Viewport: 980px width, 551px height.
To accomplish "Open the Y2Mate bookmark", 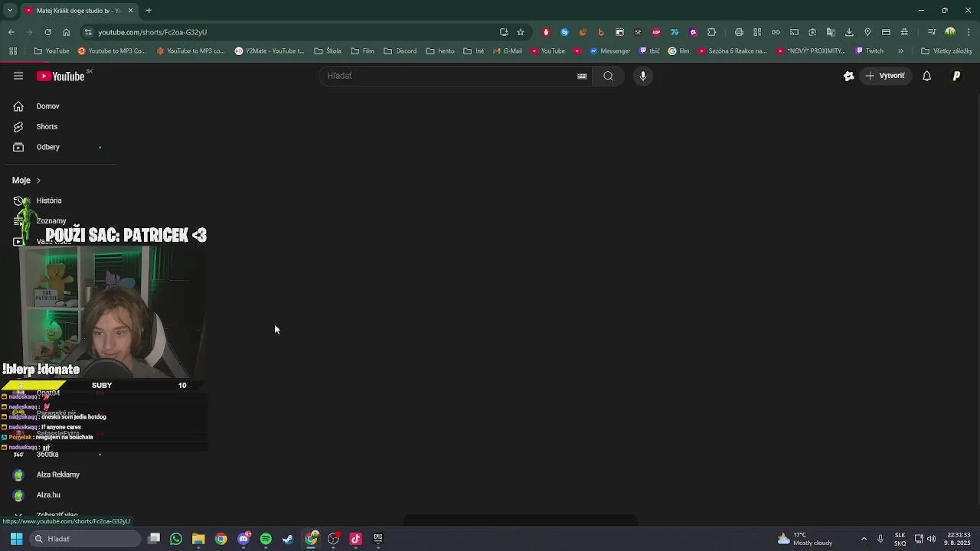I will [x=269, y=51].
